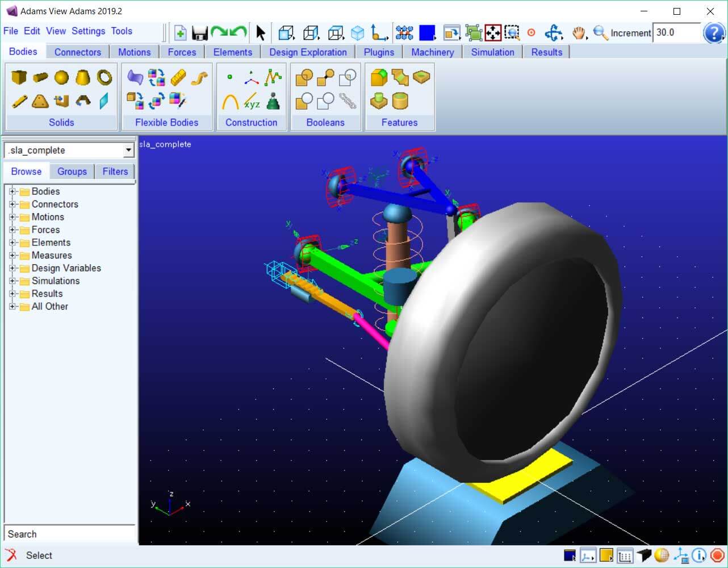Click the blue background color swatch
This screenshot has height=568, width=728.
(426, 33)
